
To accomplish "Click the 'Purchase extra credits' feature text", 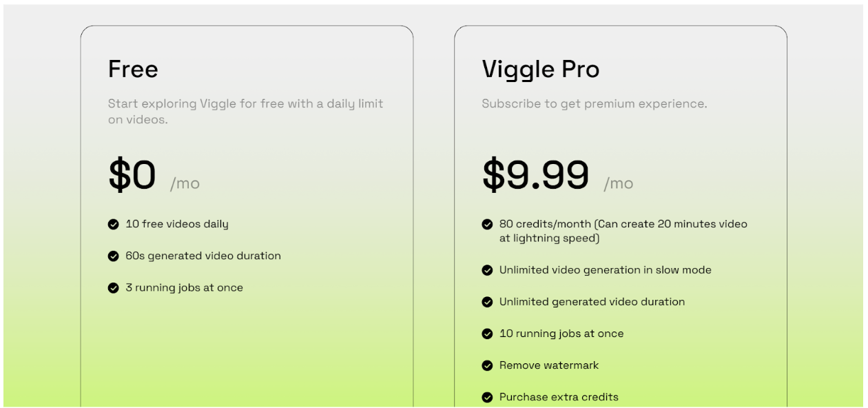I will click(559, 397).
